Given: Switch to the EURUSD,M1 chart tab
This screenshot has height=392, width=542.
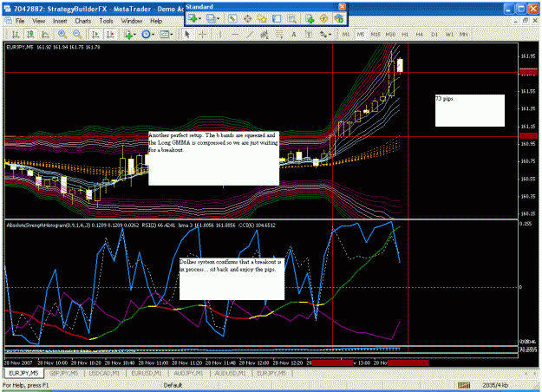Looking at the screenshot, I should coord(147,373).
